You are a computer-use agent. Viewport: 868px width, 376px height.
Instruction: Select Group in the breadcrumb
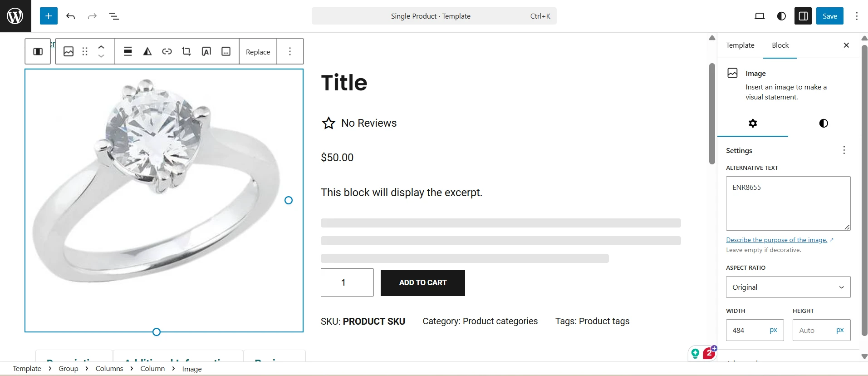69,369
